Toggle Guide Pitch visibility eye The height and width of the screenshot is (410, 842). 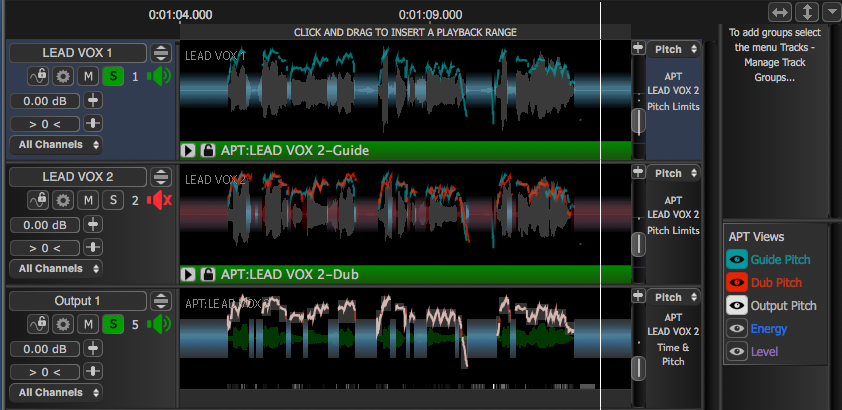pos(737,260)
